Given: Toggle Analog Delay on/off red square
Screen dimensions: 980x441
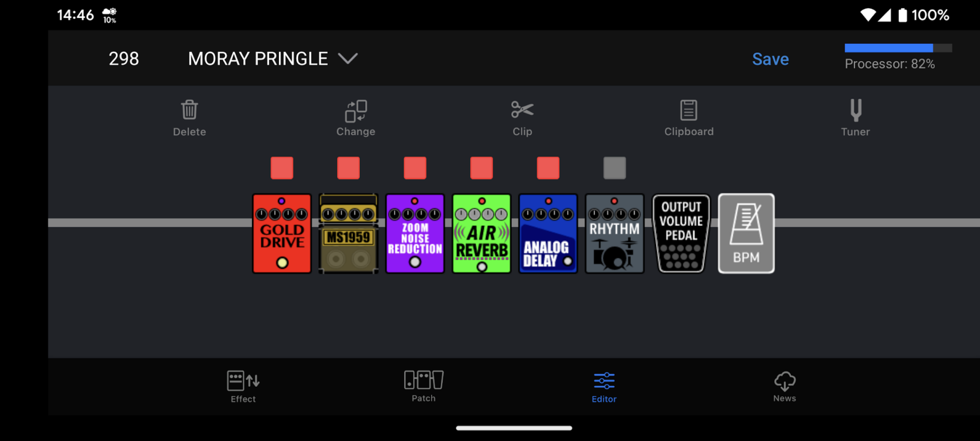Looking at the screenshot, I should tap(548, 168).
